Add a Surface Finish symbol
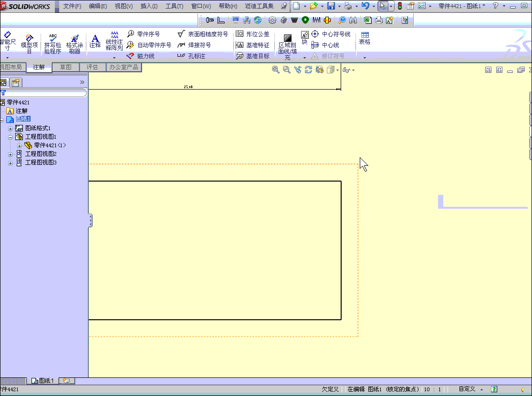Image resolution: width=532 pixels, height=396 pixels. [x=203, y=34]
